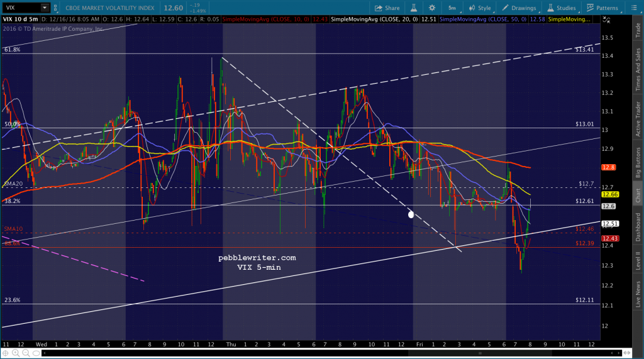The image size is (644, 359).
Task: Open the Drawings tool menu
Action: [x=518, y=8]
